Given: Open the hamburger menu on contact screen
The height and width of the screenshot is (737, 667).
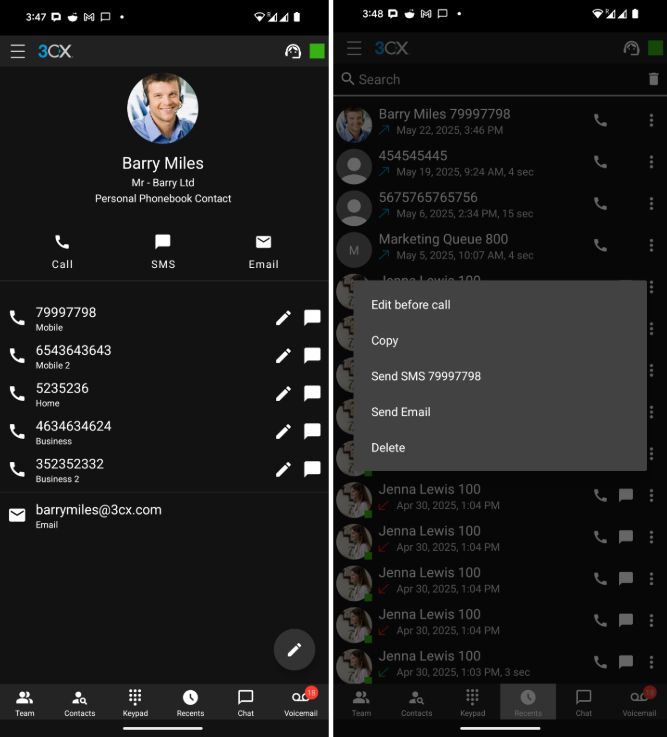Looking at the screenshot, I should (x=18, y=51).
